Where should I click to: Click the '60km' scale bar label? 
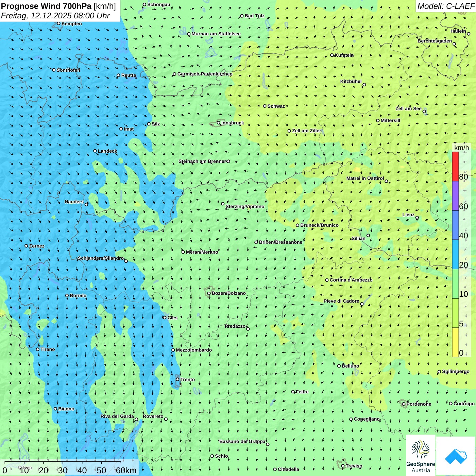point(126,470)
